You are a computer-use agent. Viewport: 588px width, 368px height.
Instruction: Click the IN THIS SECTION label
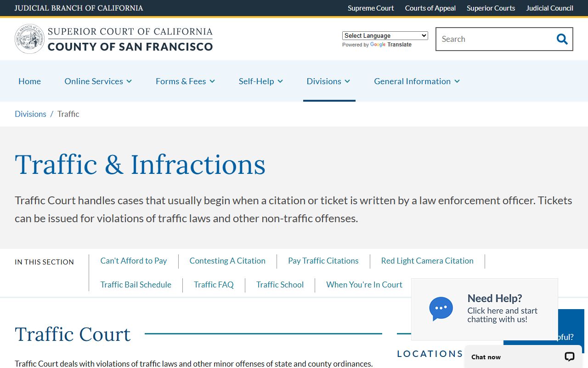coord(44,262)
